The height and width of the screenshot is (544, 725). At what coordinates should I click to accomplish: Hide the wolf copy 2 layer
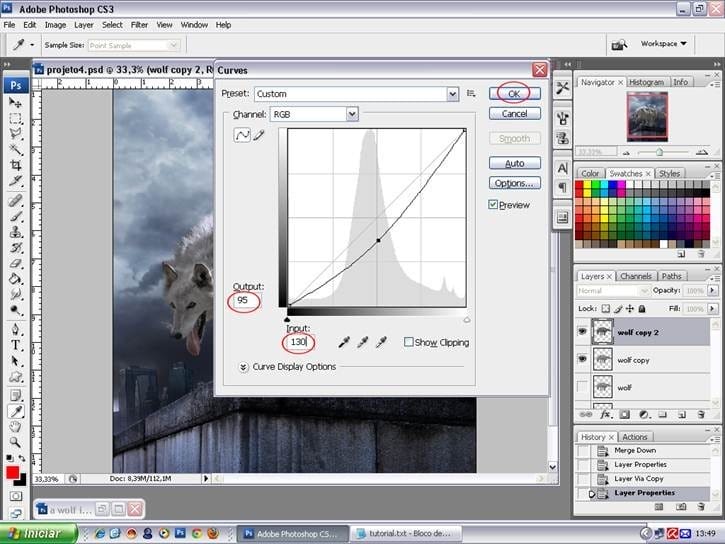pos(584,333)
